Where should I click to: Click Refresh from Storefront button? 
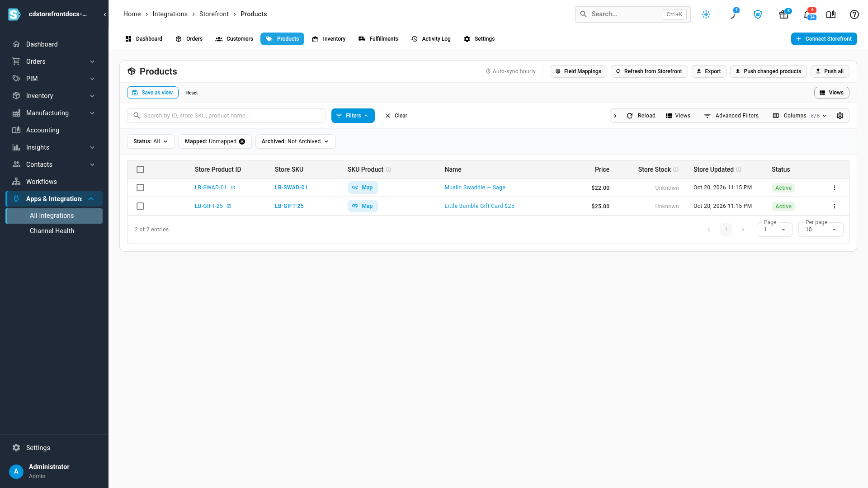point(649,71)
